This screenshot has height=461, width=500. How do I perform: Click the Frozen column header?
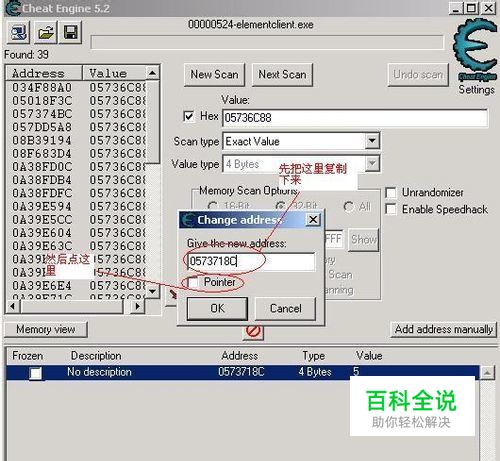(x=27, y=356)
